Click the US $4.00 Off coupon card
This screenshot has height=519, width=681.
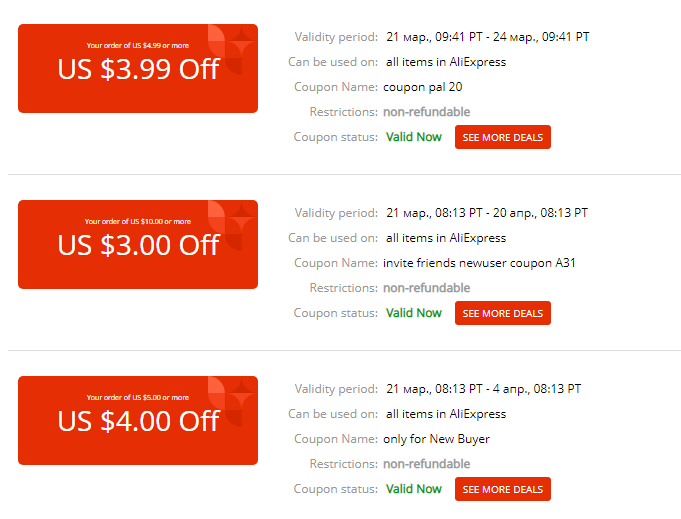[x=138, y=420]
